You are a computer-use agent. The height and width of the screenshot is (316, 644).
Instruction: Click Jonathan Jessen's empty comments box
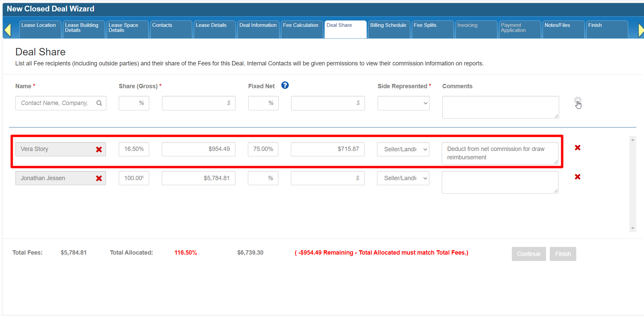pos(499,182)
